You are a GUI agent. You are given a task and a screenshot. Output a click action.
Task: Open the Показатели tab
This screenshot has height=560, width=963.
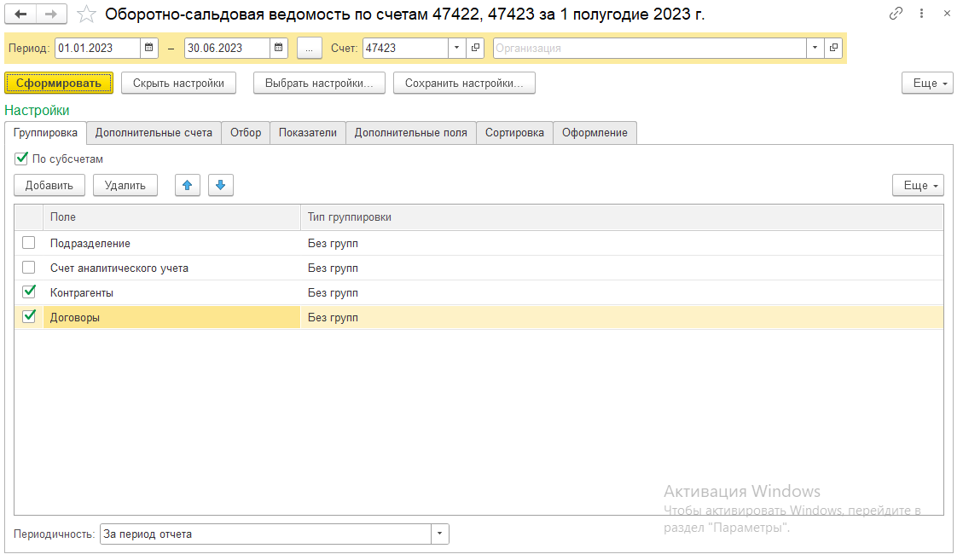pos(308,133)
